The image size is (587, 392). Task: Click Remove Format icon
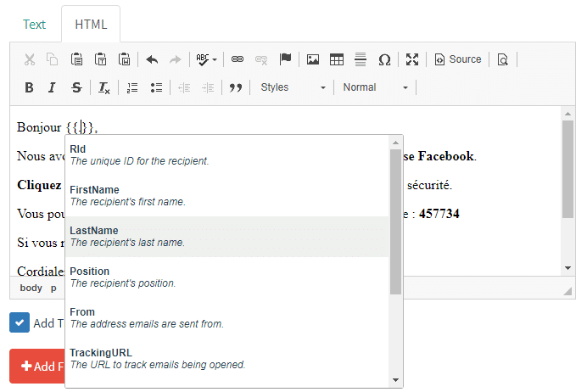tap(104, 87)
